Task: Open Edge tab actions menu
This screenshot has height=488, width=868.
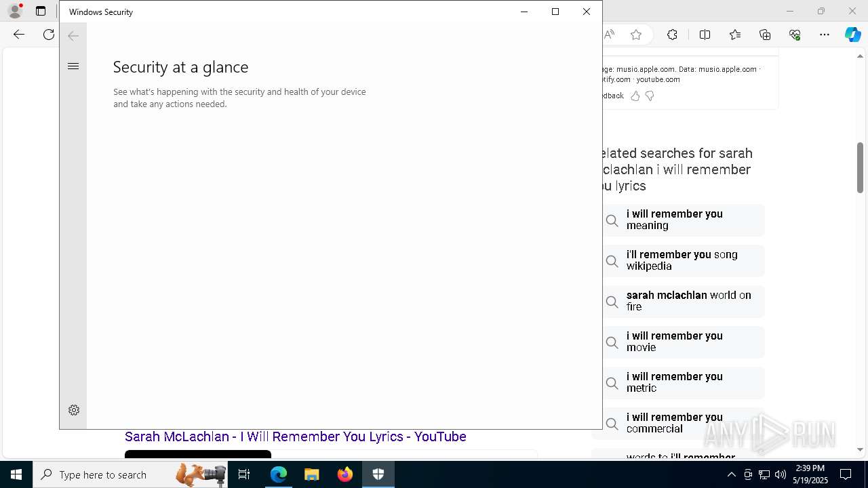Action: click(41, 11)
